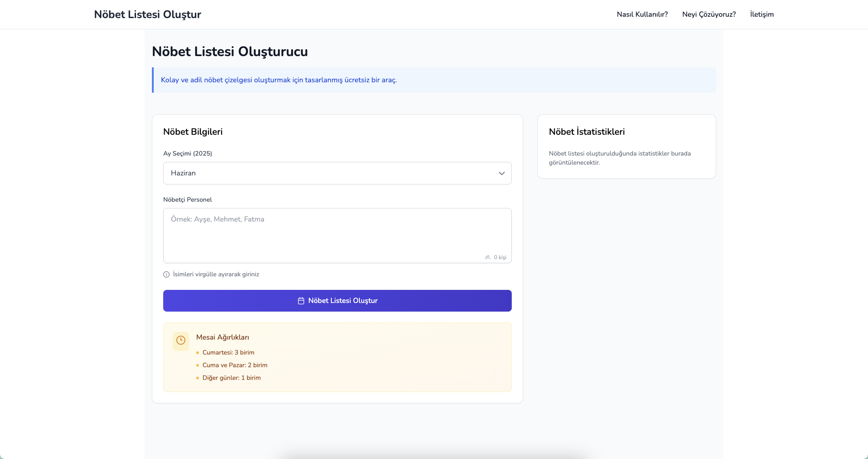Click the Nöbet Listesi Oluştur site logo
The image size is (868, 459).
click(x=147, y=14)
